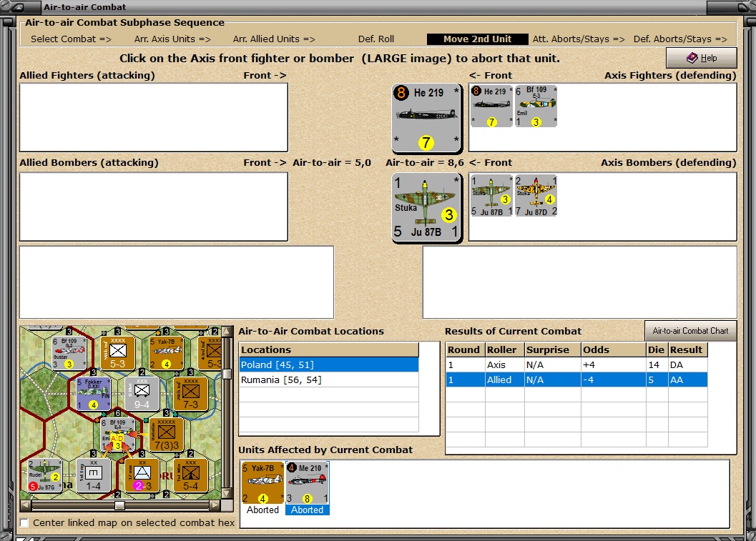Click the white 5-3 infantry counter on map
This screenshot has height=541, width=756.
(117, 353)
